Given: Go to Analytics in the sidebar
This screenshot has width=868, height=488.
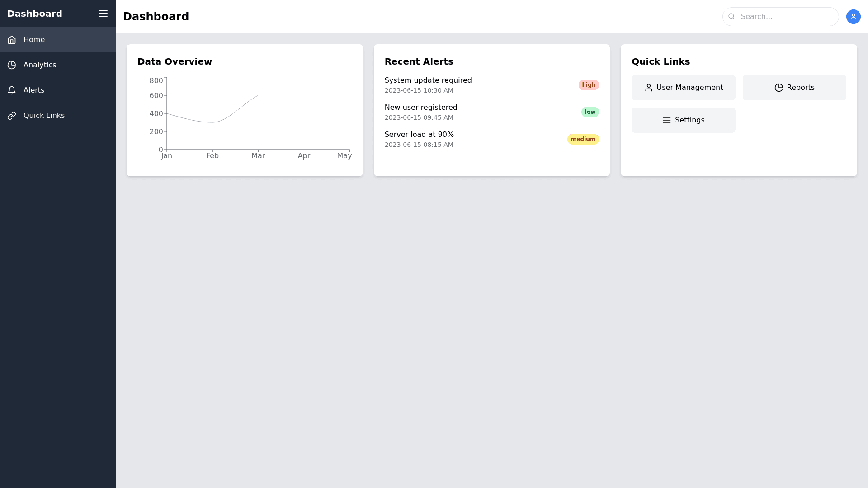Looking at the screenshot, I should [40, 65].
